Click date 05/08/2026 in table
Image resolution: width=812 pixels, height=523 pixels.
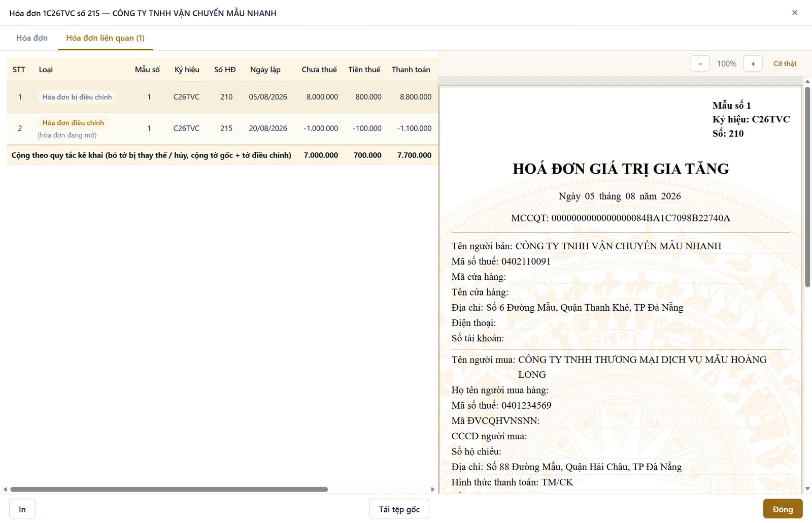[268, 97]
